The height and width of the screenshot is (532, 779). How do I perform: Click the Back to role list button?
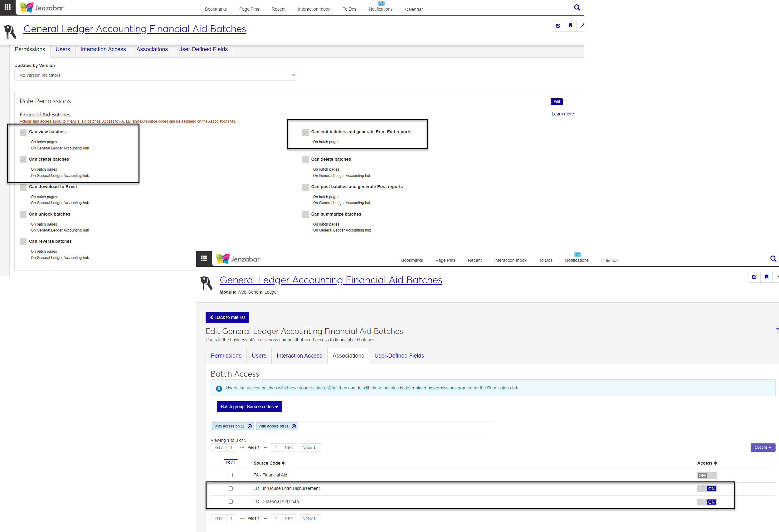pyautogui.click(x=227, y=317)
